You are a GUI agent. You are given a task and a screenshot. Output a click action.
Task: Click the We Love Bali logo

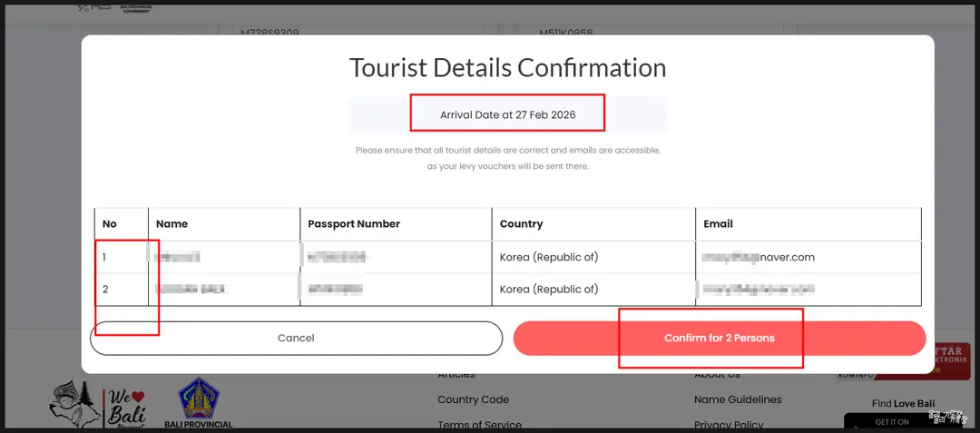(x=97, y=404)
